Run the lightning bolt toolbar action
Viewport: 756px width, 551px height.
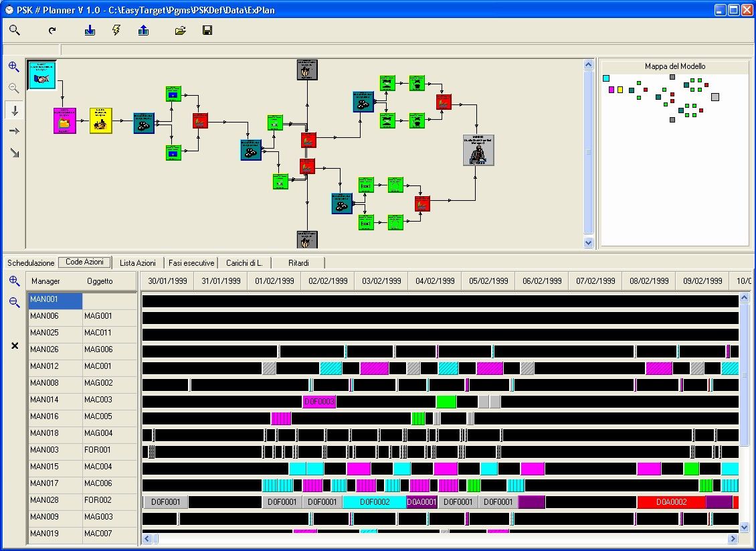point(116,30)
